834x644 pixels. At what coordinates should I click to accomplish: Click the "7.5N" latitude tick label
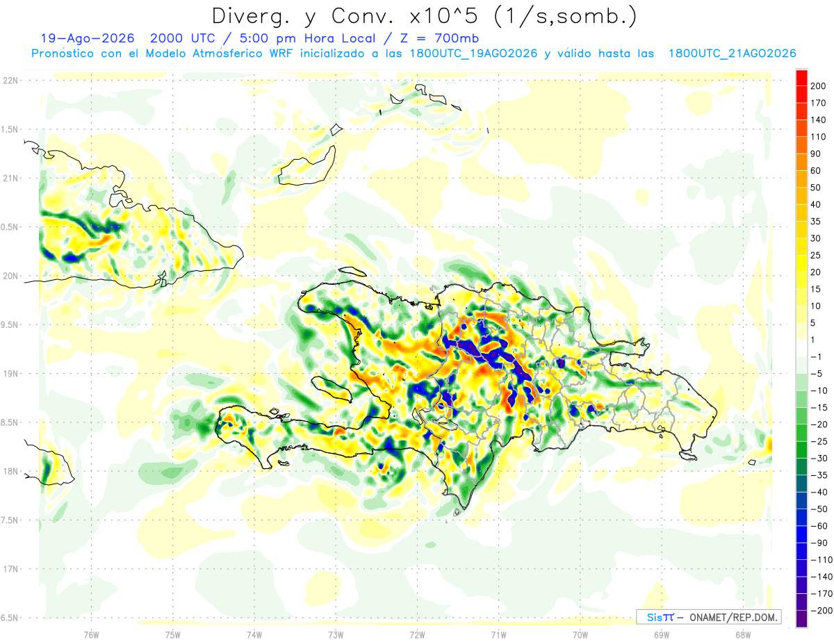point(10,520)
